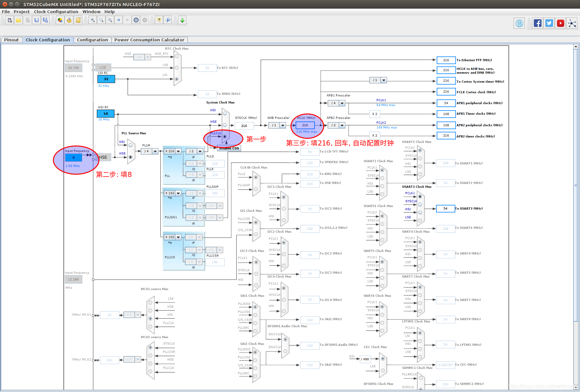This screenshot has width=580, height=392.
Task: Select HSI in System Clock Mux
Action: 225,113
